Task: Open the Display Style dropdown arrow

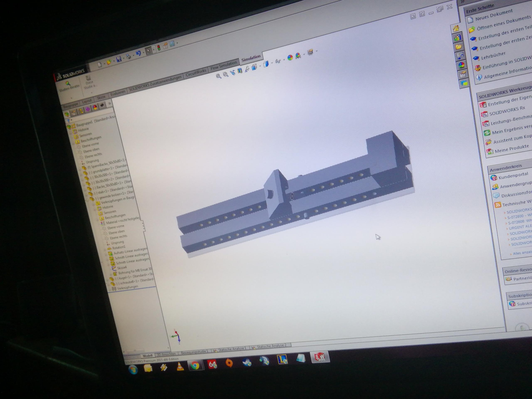Action: tap(272, 63)
